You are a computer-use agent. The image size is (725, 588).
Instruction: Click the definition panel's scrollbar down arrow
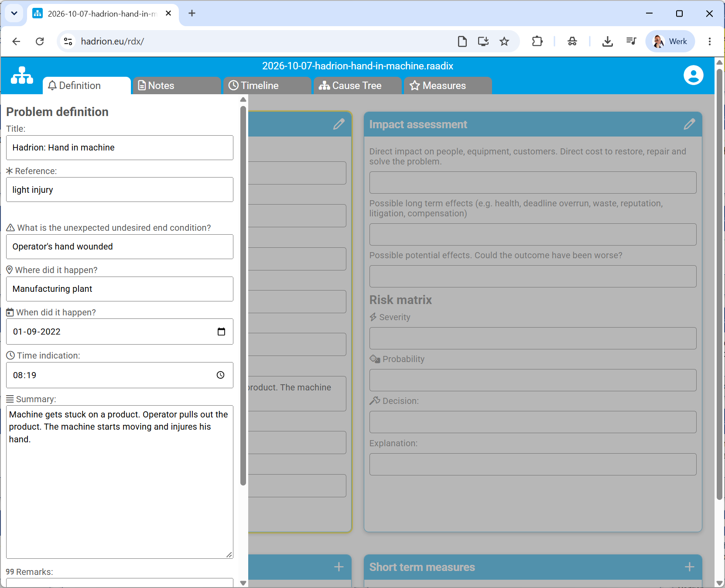coord(243,583)
